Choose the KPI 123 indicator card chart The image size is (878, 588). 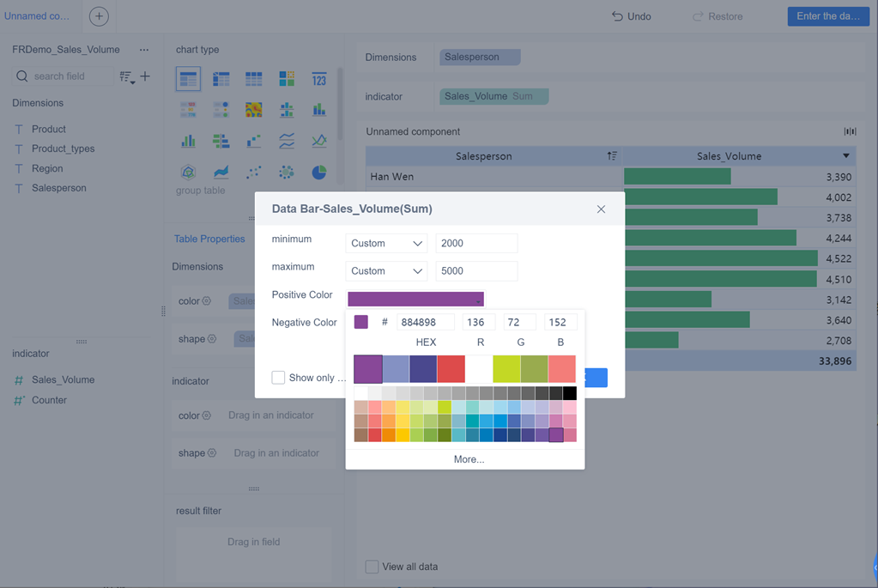point(319,79)
